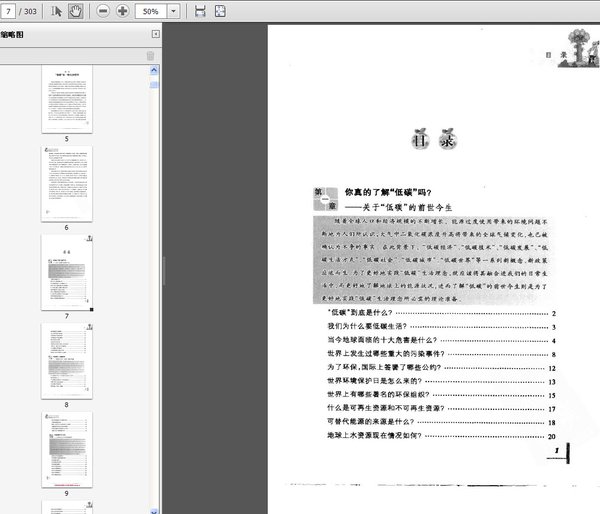The height and width of the screenshot is (514, 600).
Task: Select the arrow selection tool
Action: click(x=56, y=11)
